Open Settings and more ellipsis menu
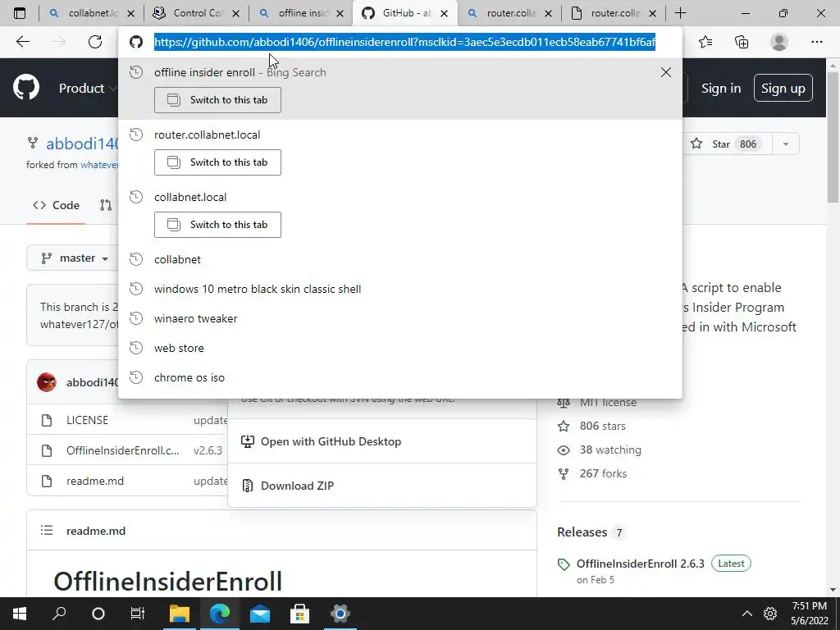This screenshot has width=840, height=630. click(816, 42)
